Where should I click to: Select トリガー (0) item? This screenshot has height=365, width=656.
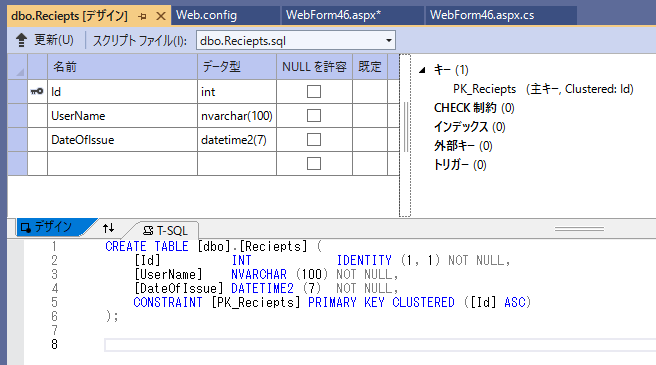[x=460, y=165]
